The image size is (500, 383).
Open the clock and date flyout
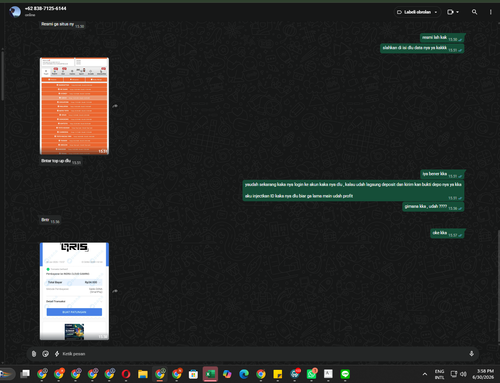pos(483,374)
